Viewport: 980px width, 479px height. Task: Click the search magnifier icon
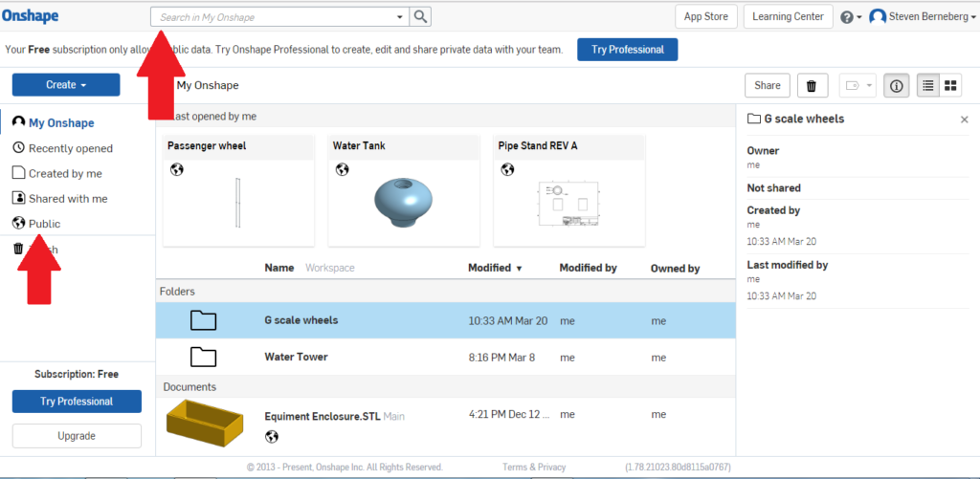tap(421, 17)
